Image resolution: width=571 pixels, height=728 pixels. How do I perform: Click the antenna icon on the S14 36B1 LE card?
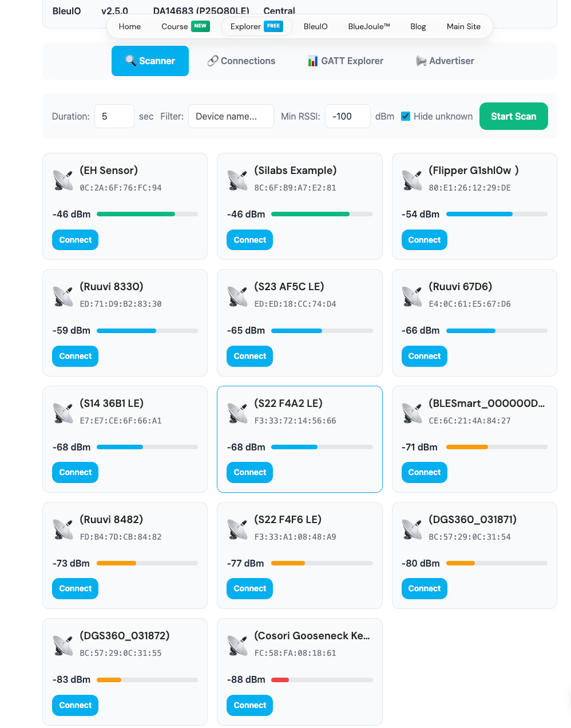tap(63, 412)
